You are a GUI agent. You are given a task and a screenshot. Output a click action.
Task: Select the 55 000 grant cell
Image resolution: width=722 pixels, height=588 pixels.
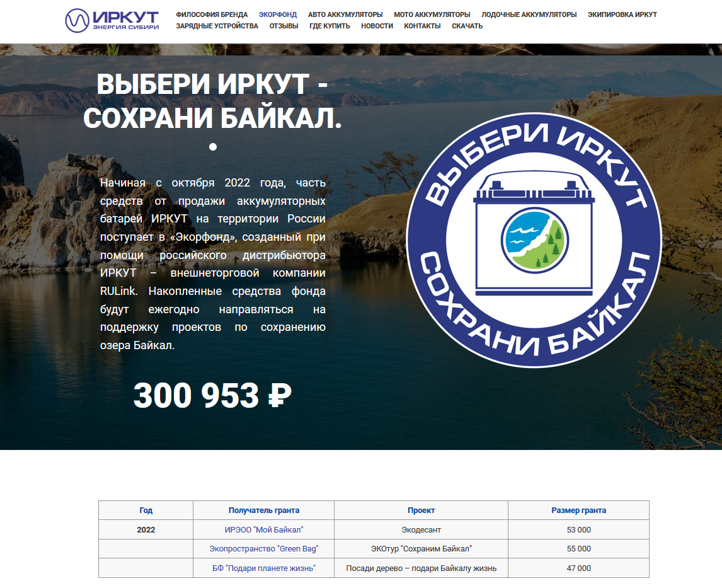pyautogui.click(x=579, y=549)
